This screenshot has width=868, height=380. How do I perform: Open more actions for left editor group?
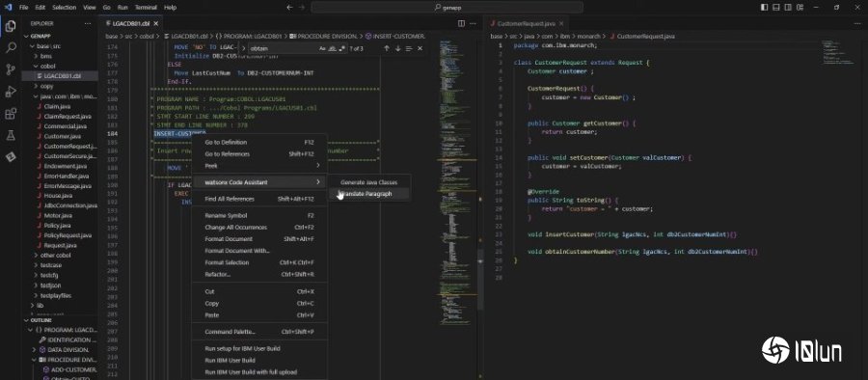point(474,24)
